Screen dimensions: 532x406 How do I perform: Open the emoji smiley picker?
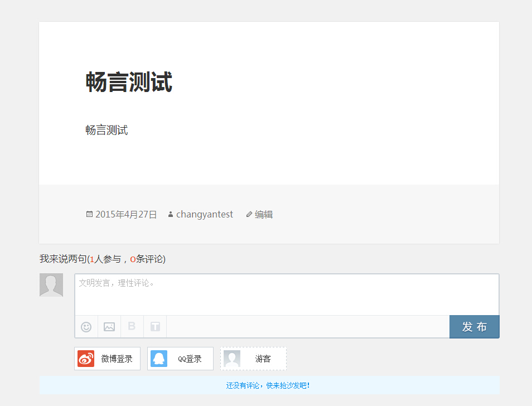pos(86,327)
